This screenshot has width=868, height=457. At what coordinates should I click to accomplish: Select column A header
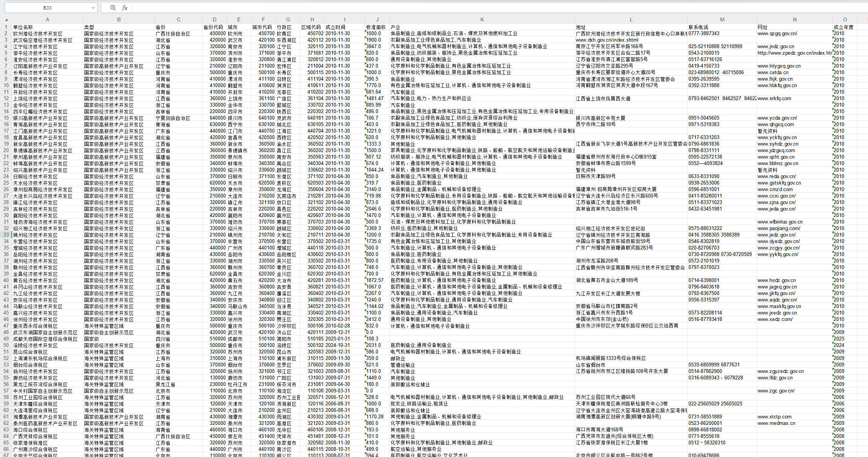click(x=47, y=19)
